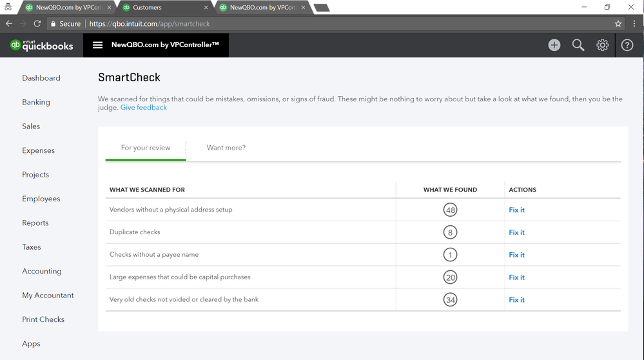Click the 34 count for old checks
The height and width of the screenshot is (360, 644).
[x=450, y=300]
